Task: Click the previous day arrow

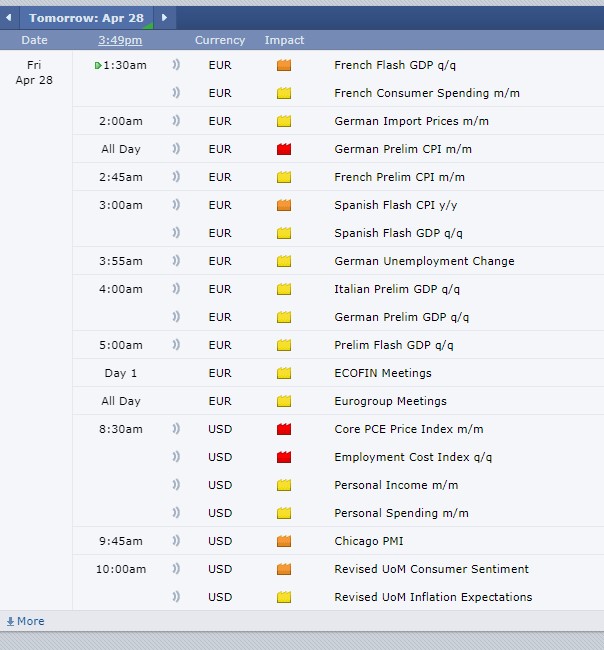Action: tap(9, 18)
